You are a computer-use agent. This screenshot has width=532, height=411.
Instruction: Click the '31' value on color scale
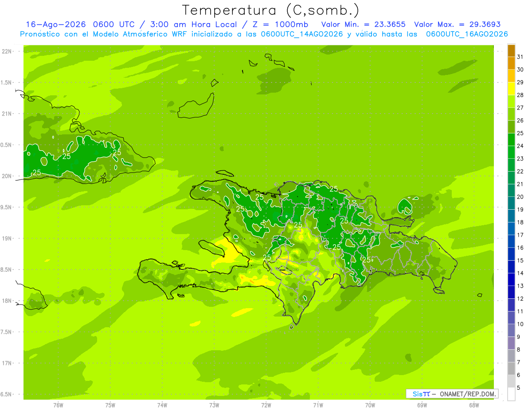click(x=520, y=57)
